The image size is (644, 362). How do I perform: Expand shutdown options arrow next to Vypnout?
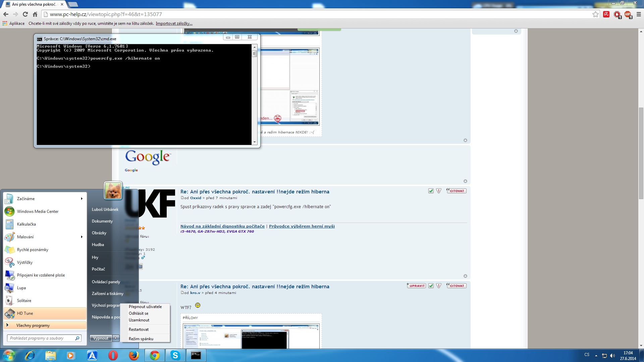click(x=116, y=338)
